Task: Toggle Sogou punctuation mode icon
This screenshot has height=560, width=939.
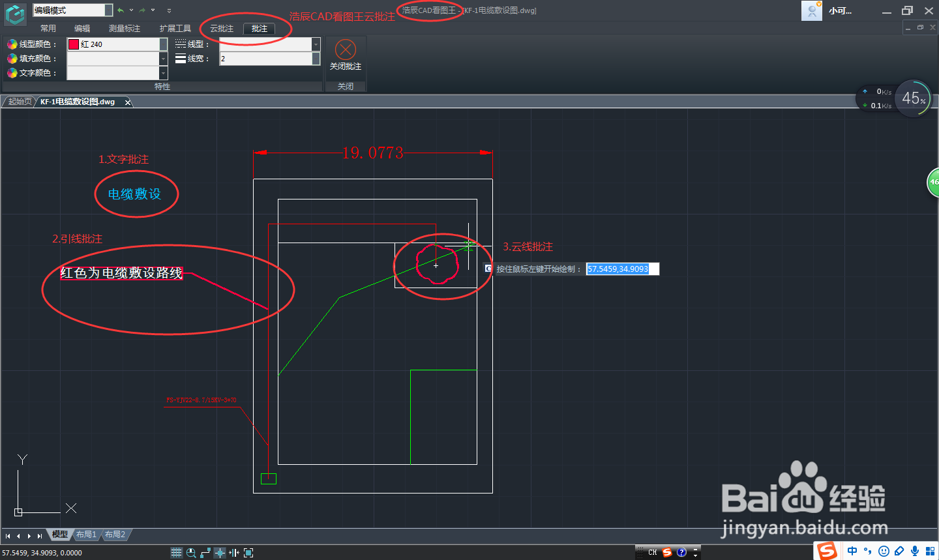Action: (x=868, y=551)
